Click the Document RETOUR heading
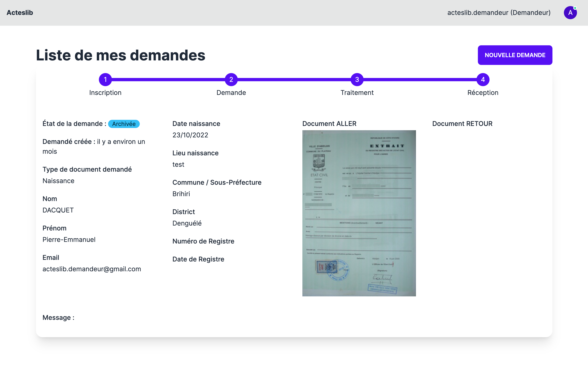The height and width of the screenshot is (367, 588). (x=462, y=123)
